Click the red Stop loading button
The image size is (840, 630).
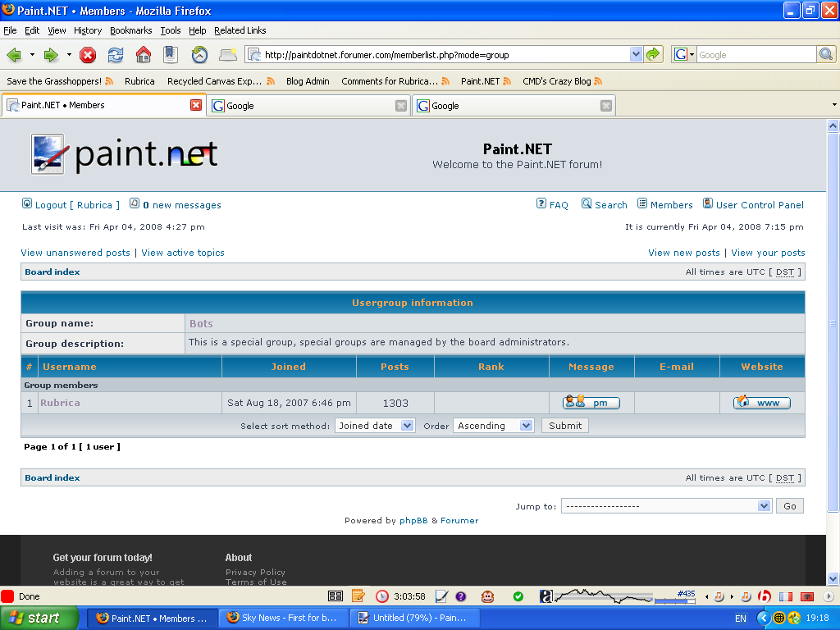88,55
